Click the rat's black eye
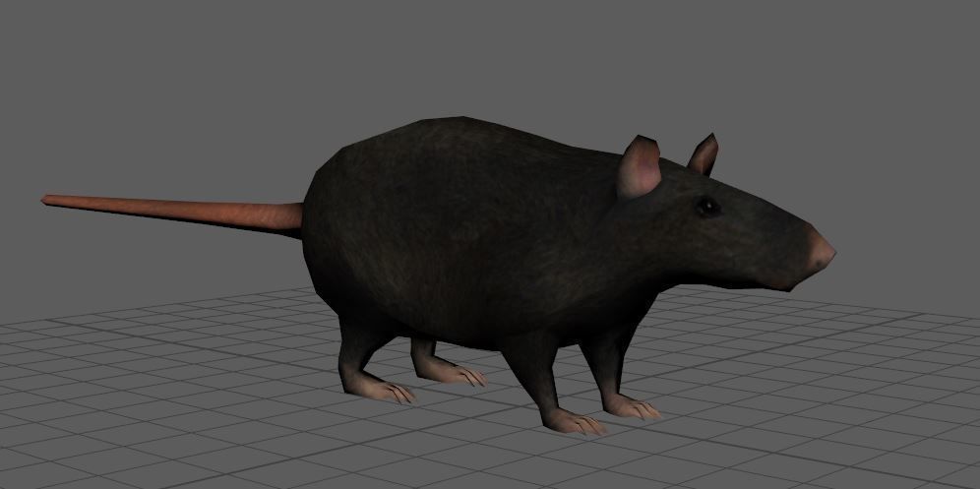 pyautogui.click(x=708, y=207)
